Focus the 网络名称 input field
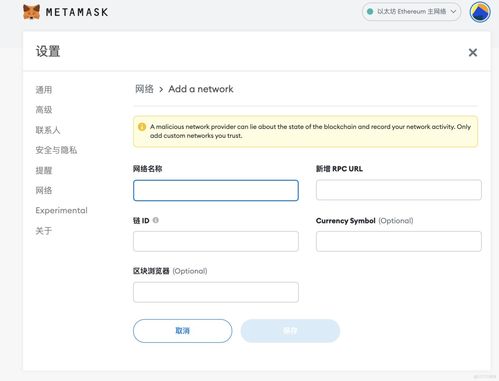The image size is (499, 381). 216,190
